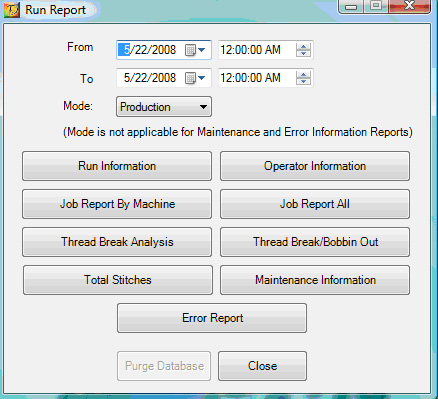438x399 pixels.
Task: Click the Run Report title bar app icon
Action: pos(12,10)
